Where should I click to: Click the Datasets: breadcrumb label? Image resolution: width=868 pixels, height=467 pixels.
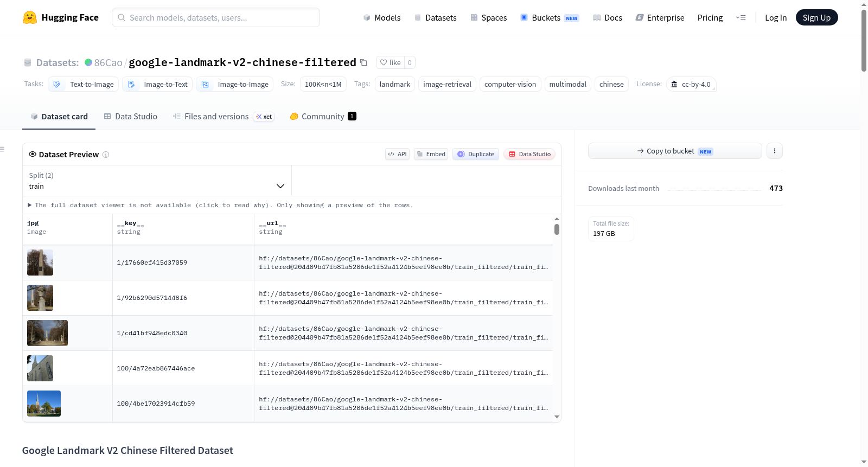coord(58,62)
